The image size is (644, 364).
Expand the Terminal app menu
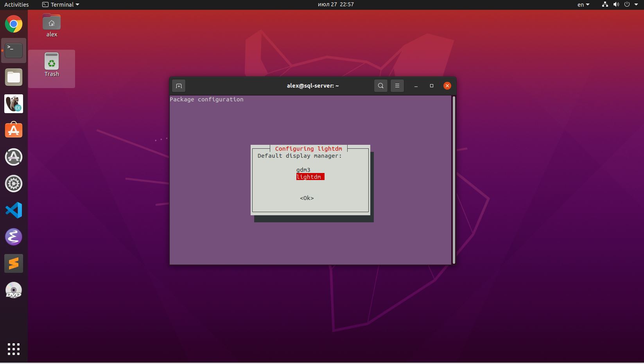point(61,5)
